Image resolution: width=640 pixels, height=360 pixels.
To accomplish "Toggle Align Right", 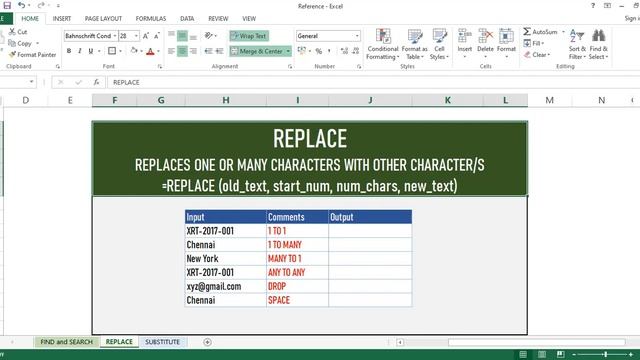I will coord(193,51).
